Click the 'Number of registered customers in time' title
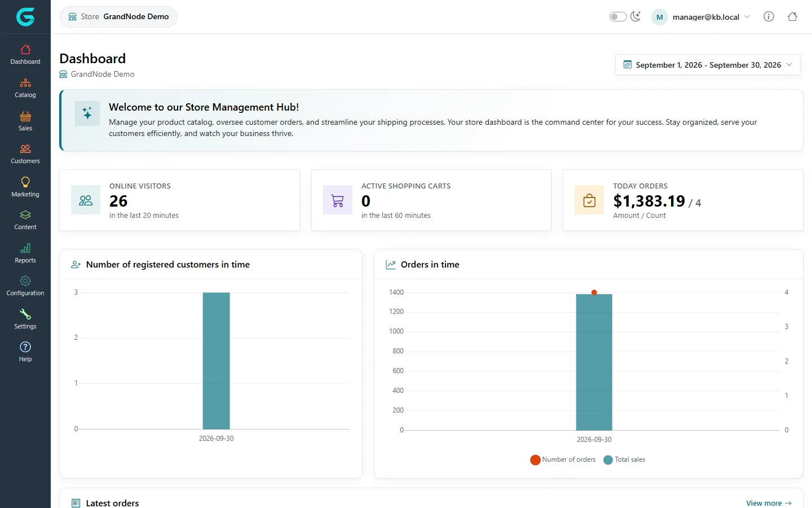The height and width of the screenshot is (508, 812). (x=168, y=264)
